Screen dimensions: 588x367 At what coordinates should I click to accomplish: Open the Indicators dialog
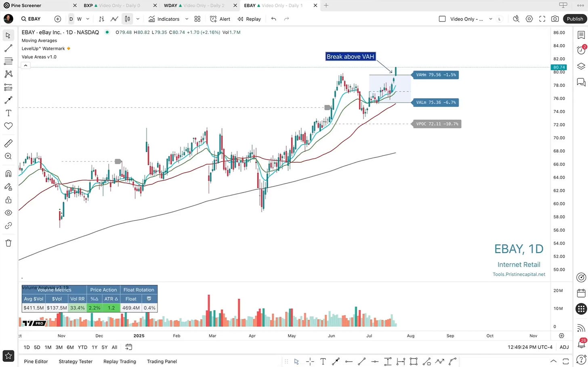coord(164,19)
